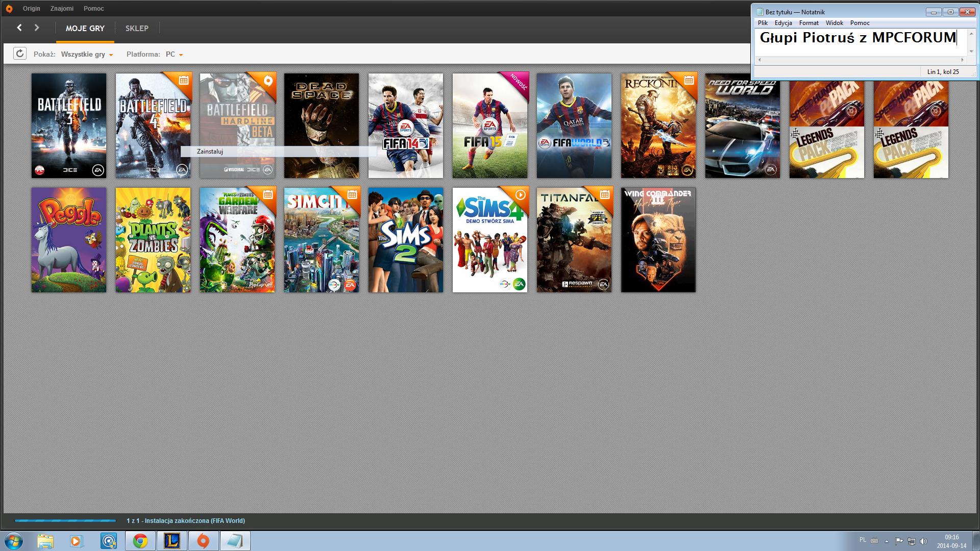Screen dimensions: 980x551
Task: Select the SimCity game tile
Action: [x=322, y=240]
